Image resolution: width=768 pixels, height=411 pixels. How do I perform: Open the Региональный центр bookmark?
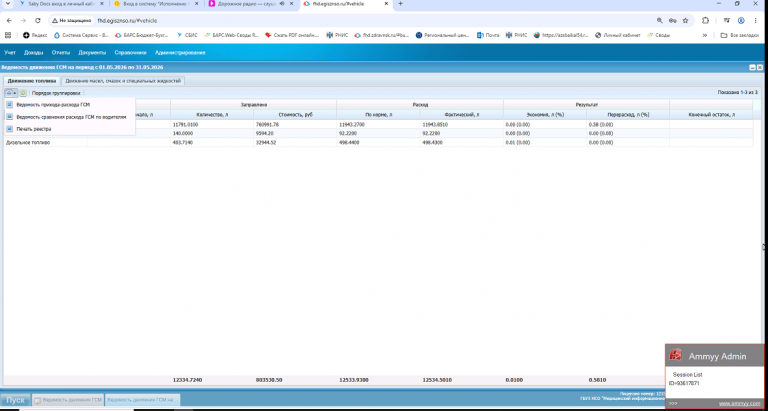tap(443, 35)
